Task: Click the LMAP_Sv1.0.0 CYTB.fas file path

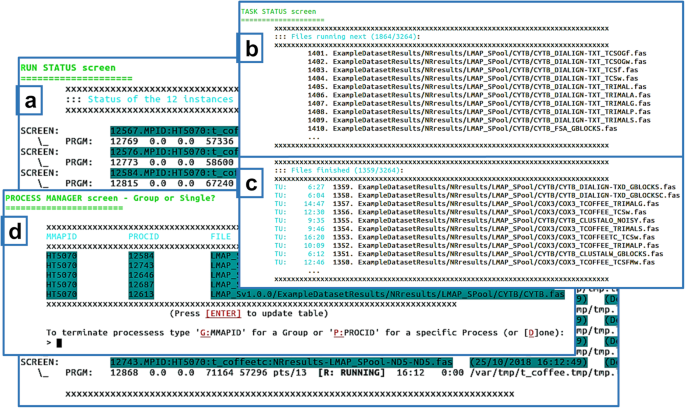Action: click(387, 294)
